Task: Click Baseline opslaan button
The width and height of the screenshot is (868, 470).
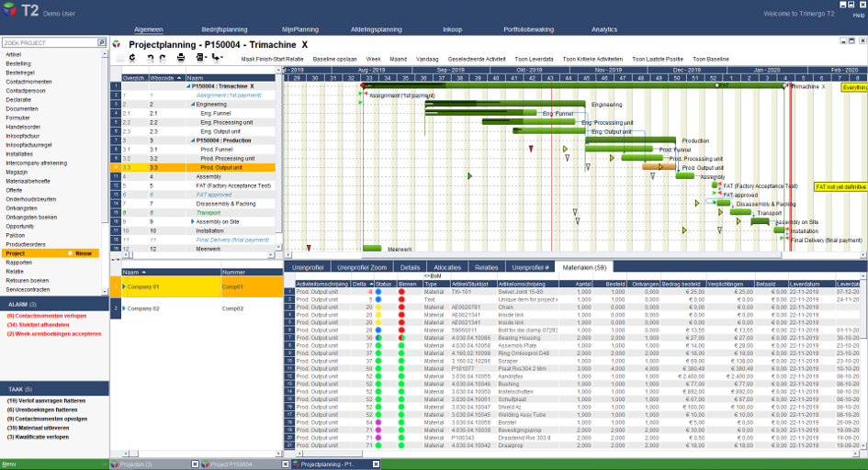Action: tap(334, 59)
